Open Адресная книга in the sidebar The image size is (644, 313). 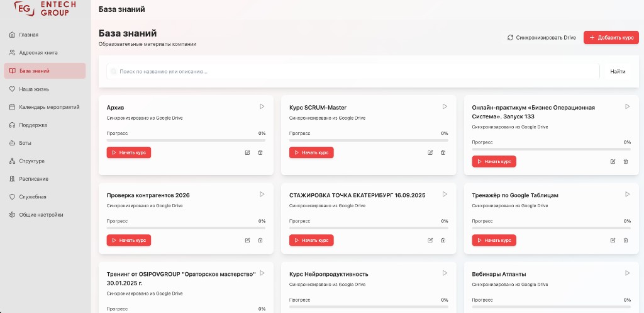tap(45, 53)
